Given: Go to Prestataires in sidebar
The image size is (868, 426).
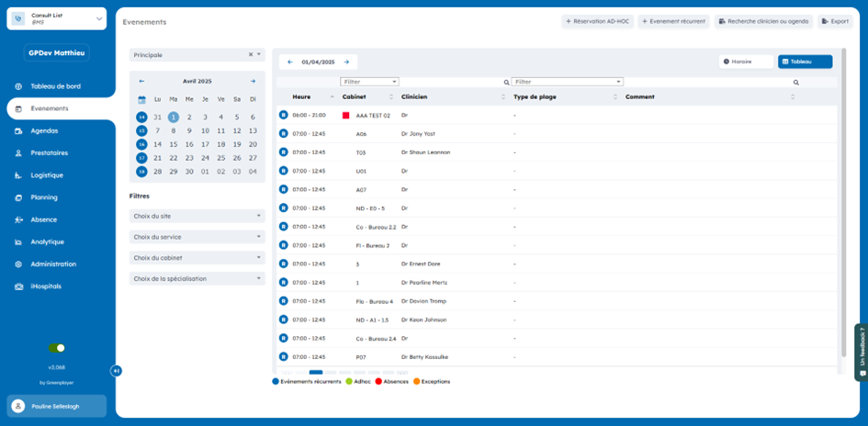Looking at the screenshot, I should (x=49, y=153).
